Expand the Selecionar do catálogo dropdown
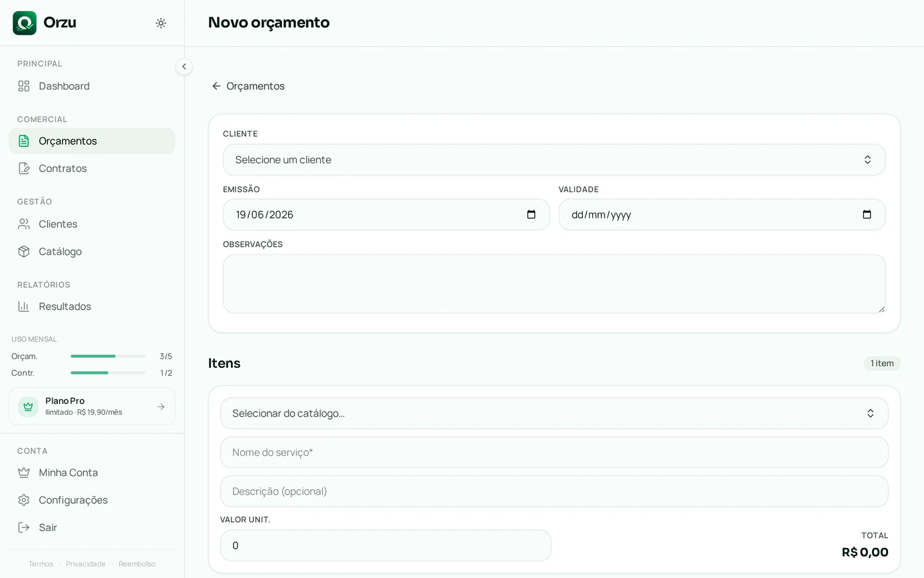 554,414
